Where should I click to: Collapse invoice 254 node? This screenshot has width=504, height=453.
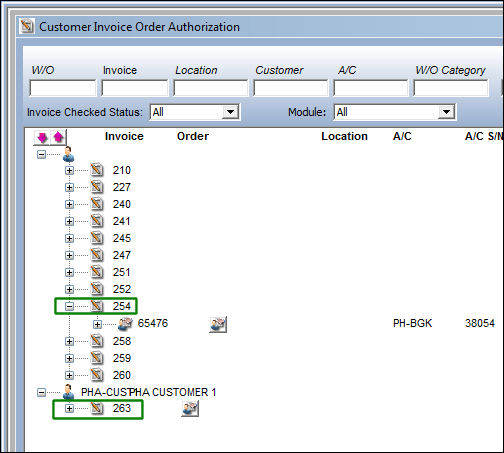69,306
